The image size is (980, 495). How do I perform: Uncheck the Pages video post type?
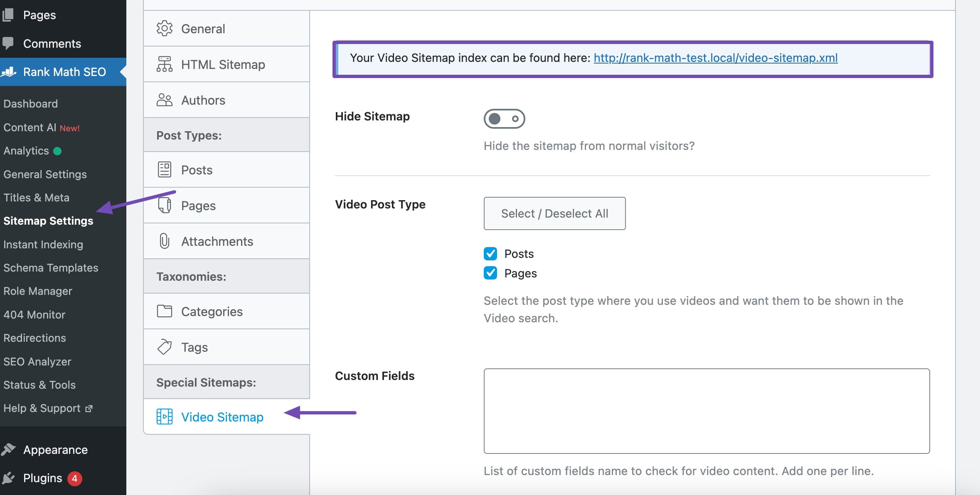[x=490, y=273]
